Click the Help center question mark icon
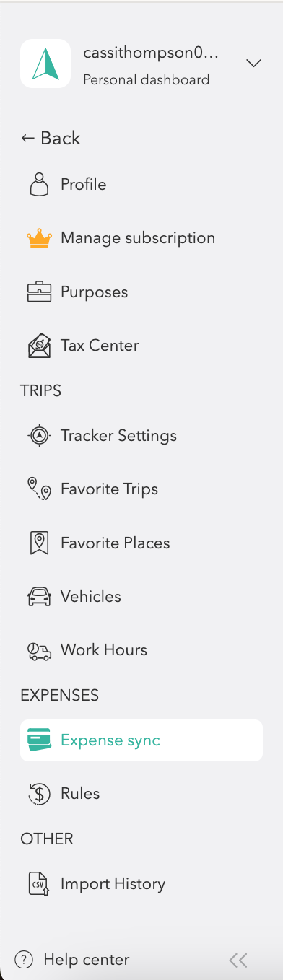 (25, 960)
